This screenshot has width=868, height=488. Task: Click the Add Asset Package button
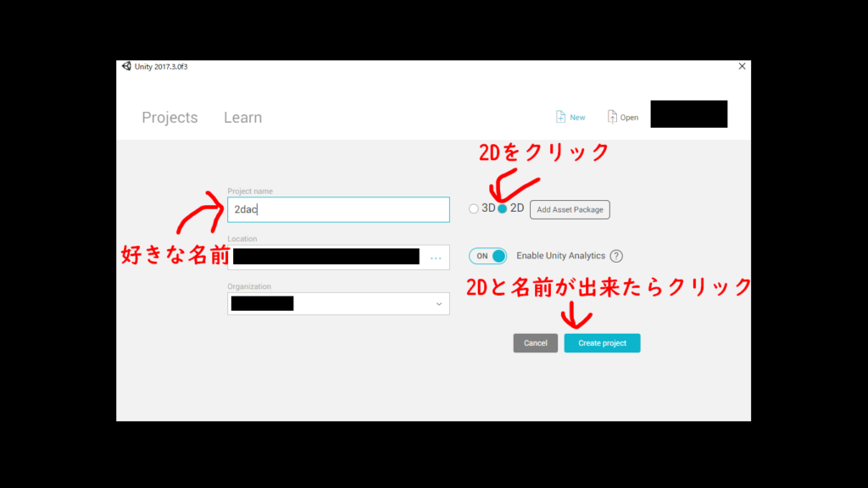click(x=570, y=209)
